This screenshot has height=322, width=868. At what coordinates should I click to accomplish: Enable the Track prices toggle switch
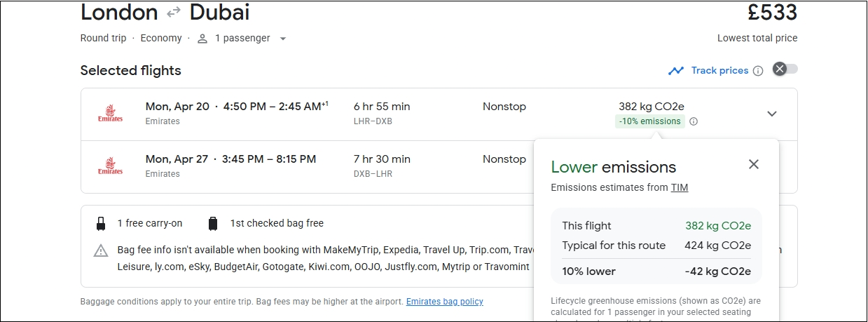[785, 69]
